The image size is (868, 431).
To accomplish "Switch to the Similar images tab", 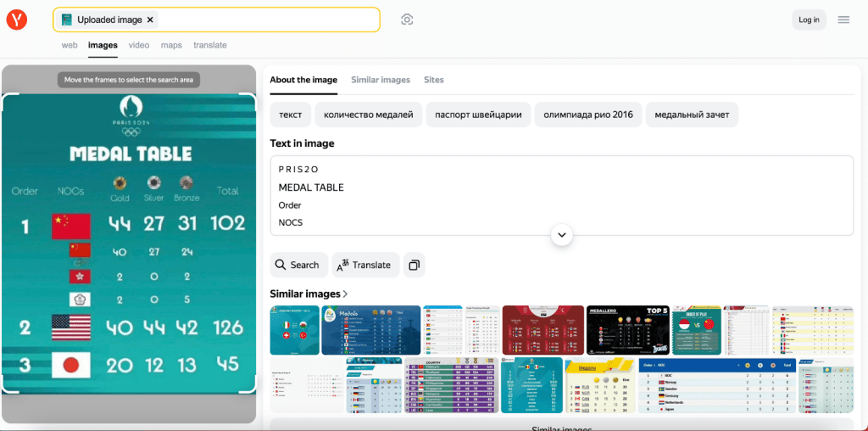I will point(381,80).
